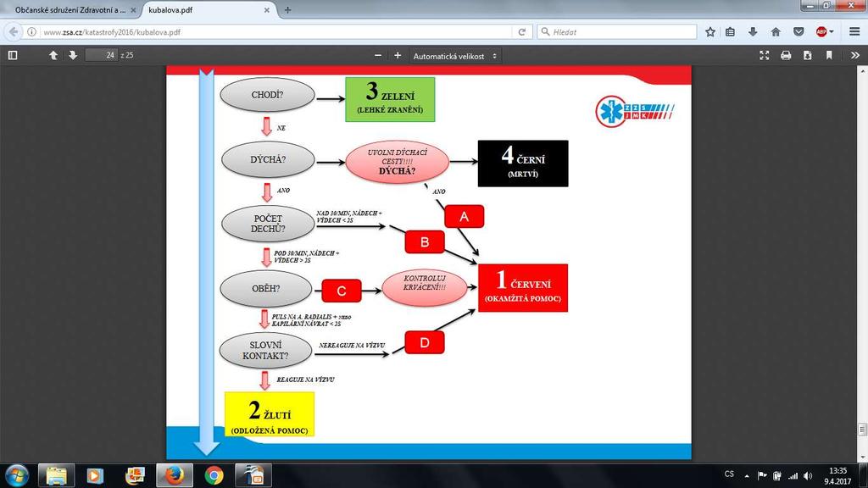Click the URL address bar
The image size is (868, 488).
pyautogui.click(x=271, y=32)
